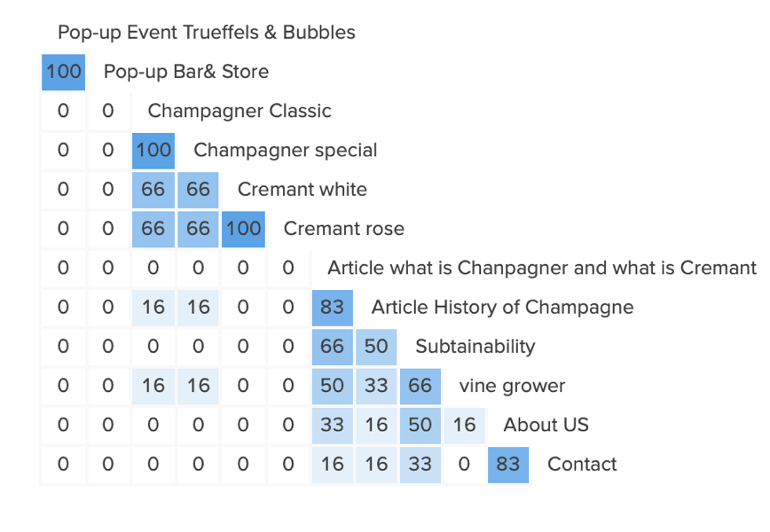Click the Subtainability label
The height and width of the screenshot is (532, 770).
475,347
